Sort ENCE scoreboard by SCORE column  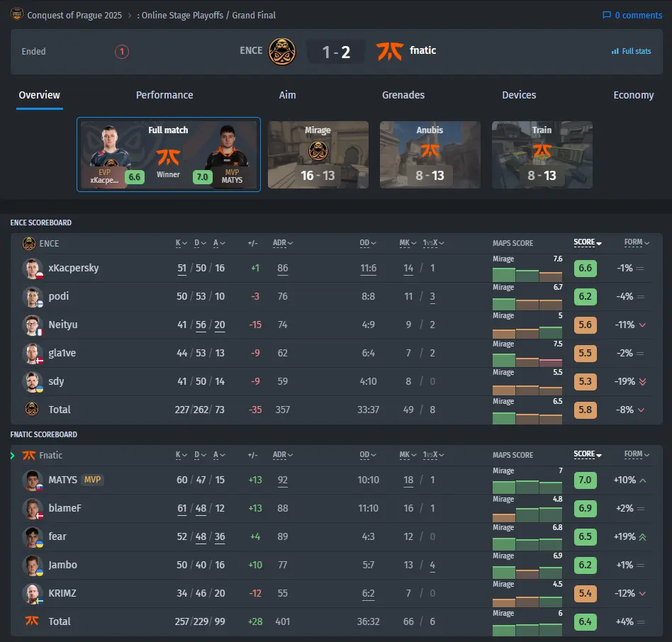coord(588,243)
